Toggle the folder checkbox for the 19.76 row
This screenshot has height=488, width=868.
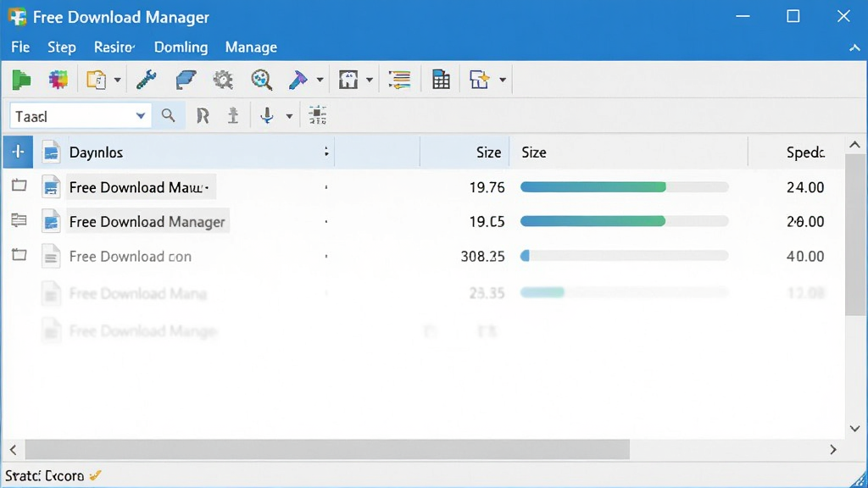pyautogui.click(x=19, y=186)
